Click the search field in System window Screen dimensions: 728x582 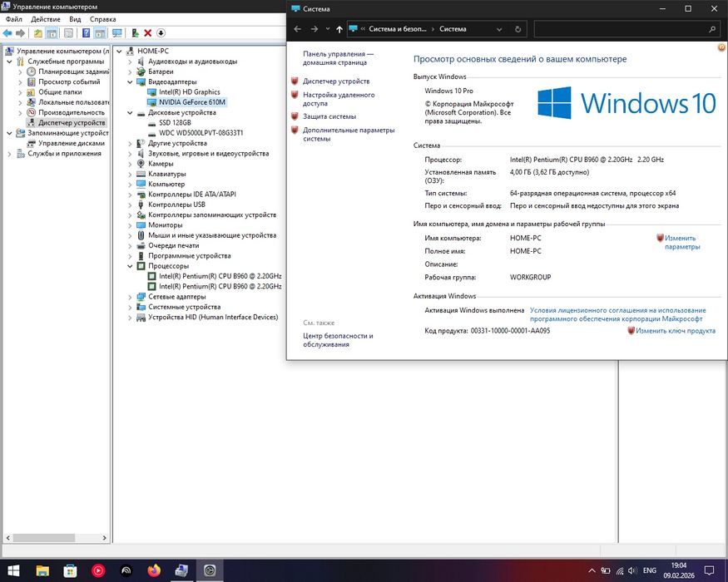coord(626,29)
